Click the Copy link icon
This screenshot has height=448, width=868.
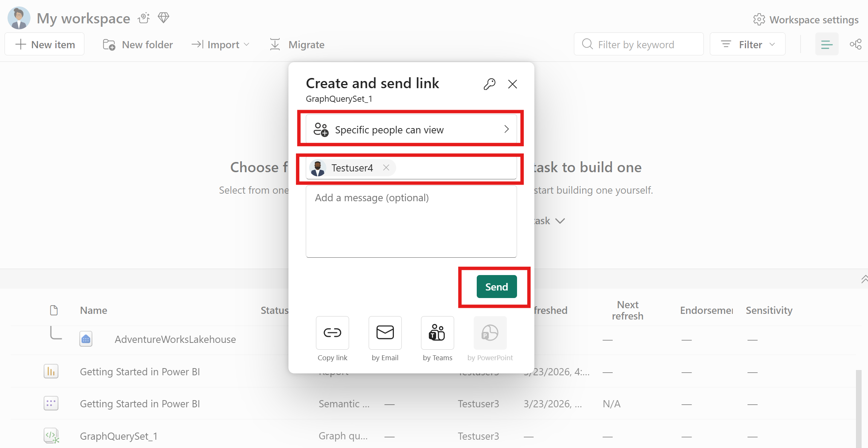tap(332, 333)
